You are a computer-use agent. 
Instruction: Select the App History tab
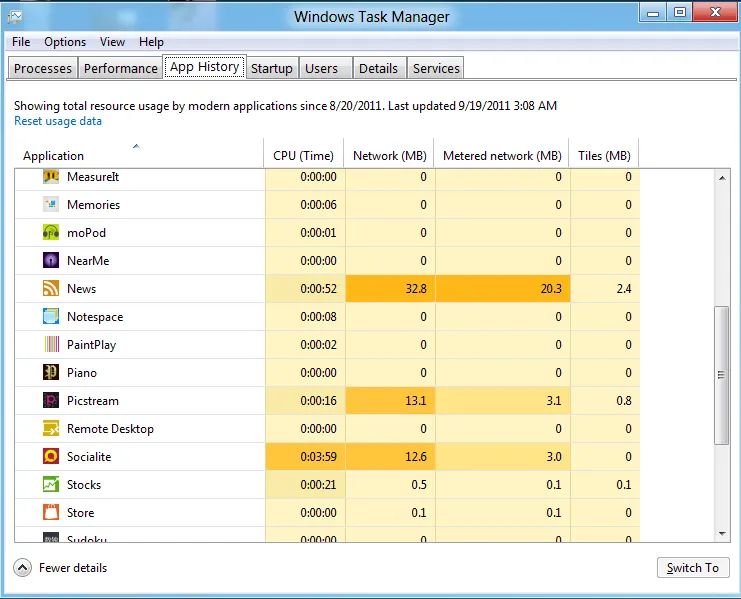click(205, 67)
